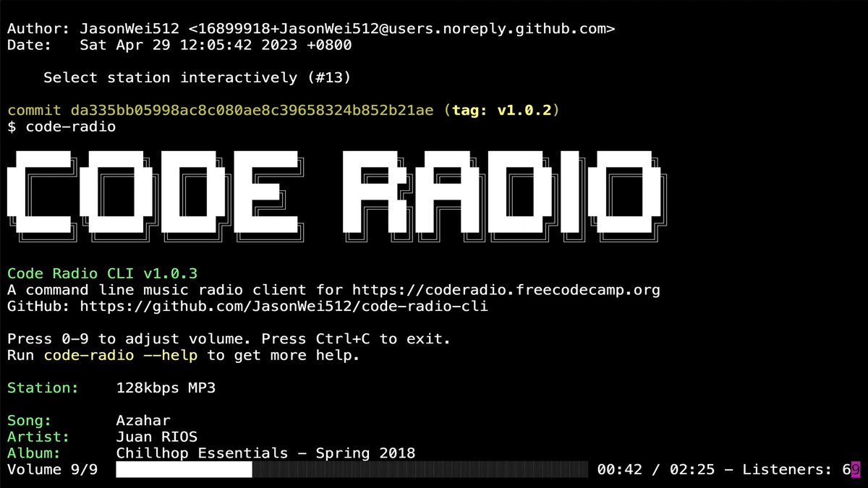The height and width of the screenshot is (488, 868).
Task: Click the Author JasonWei512 line
Action: pos(311,29)
